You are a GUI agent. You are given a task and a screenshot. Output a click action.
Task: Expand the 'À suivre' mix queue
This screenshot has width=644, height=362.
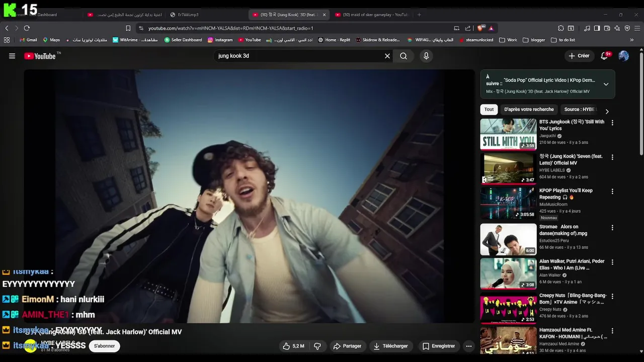point(606,84)
